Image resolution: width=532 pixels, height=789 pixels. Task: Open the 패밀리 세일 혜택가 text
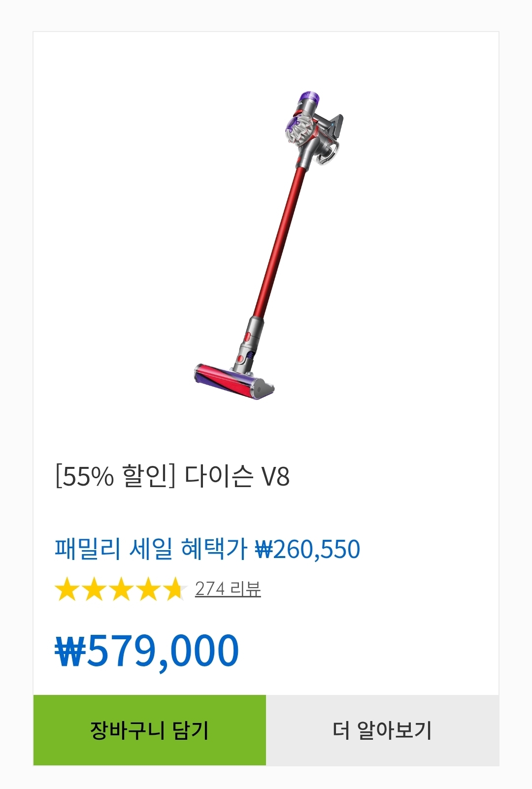coord(151,549)
